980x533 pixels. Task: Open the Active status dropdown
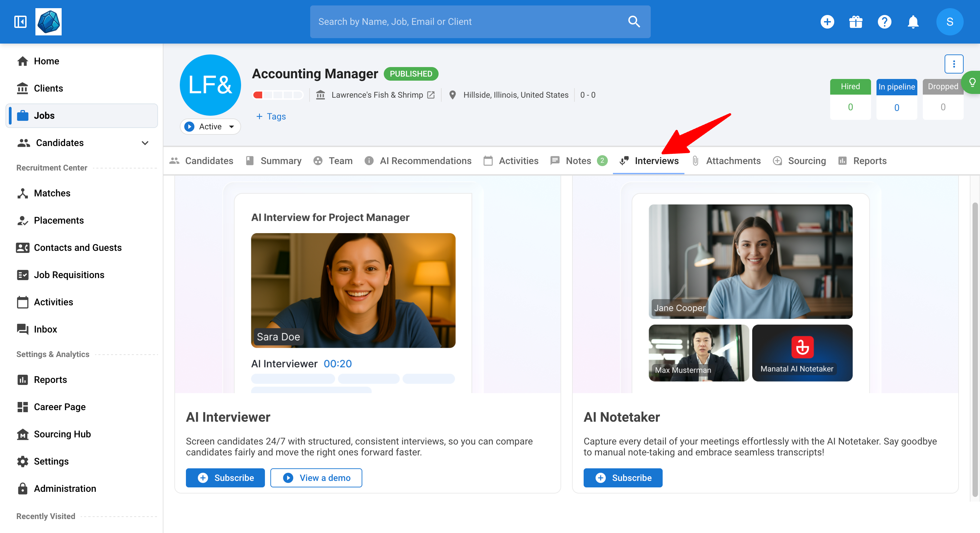[x=210, y=127]
